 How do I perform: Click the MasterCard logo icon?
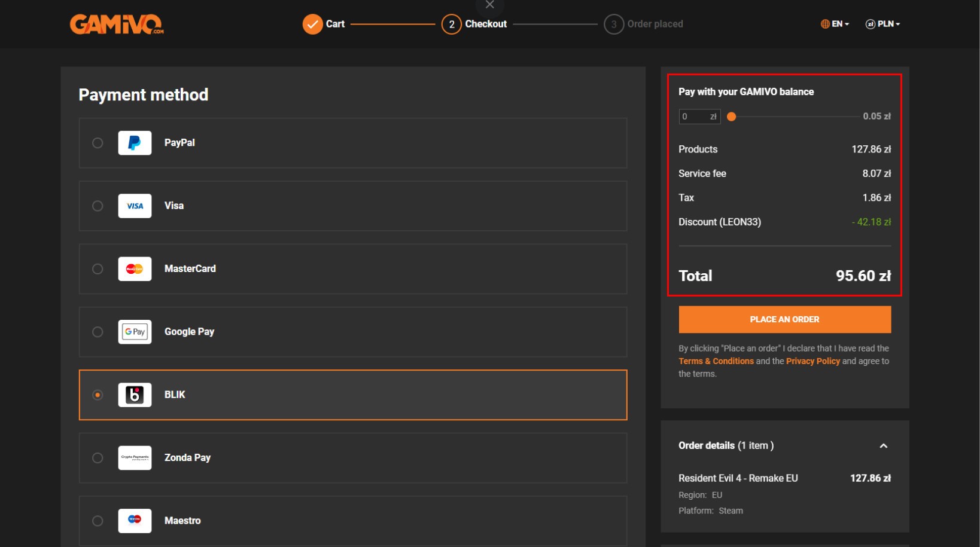click(x=135, y=269)
